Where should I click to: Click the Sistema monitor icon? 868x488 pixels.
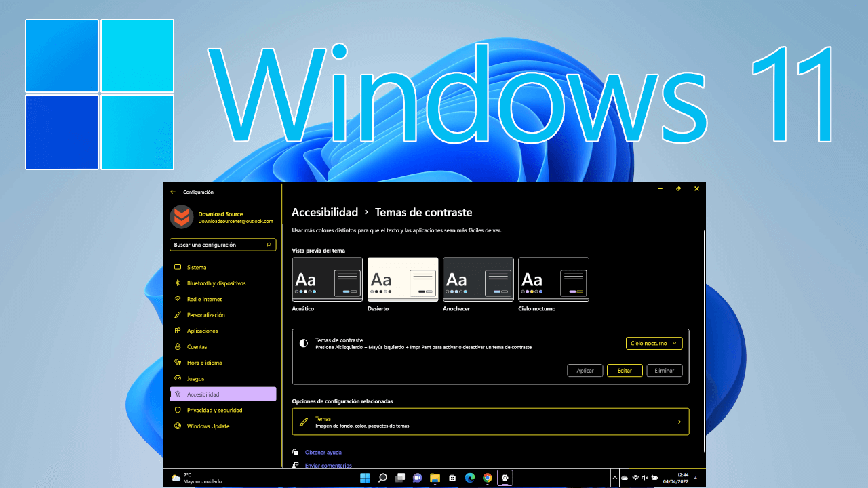[178, 267]
